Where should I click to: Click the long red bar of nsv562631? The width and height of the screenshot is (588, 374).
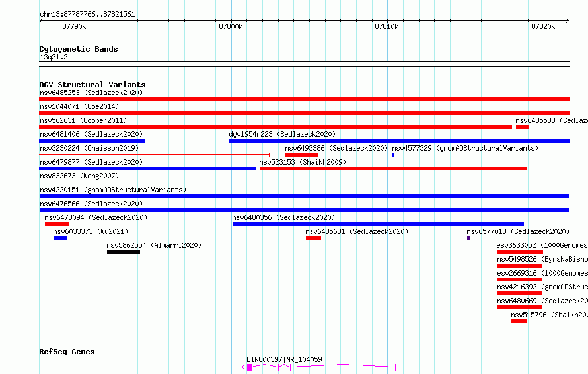pos(276,127)
